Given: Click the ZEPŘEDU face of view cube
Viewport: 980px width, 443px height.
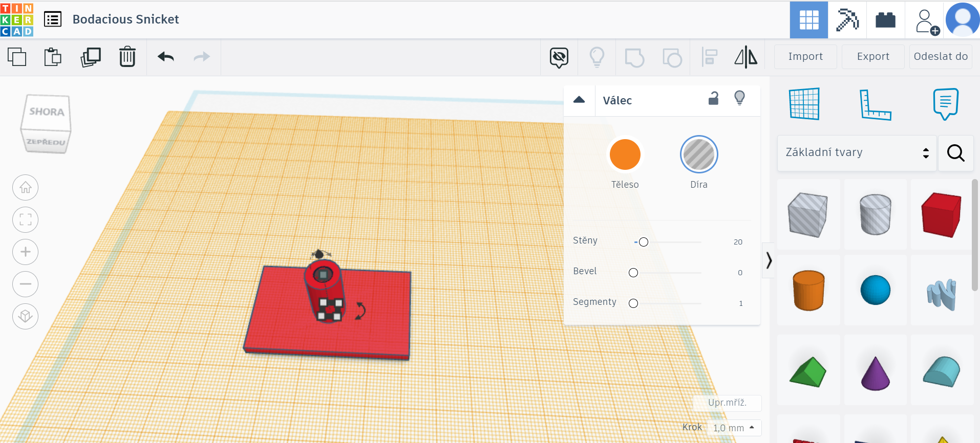Looking at the screenshot, I should 46,142.
